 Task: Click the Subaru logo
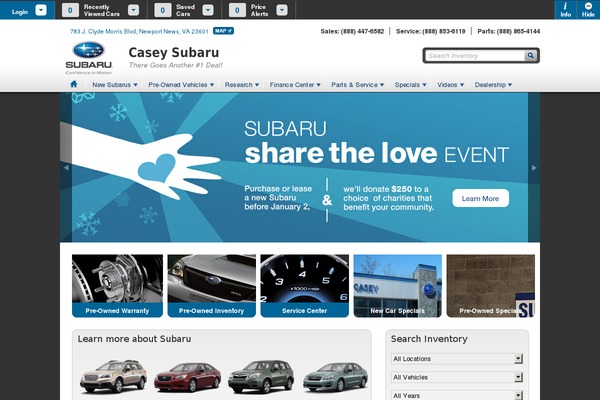coord(89,58)
